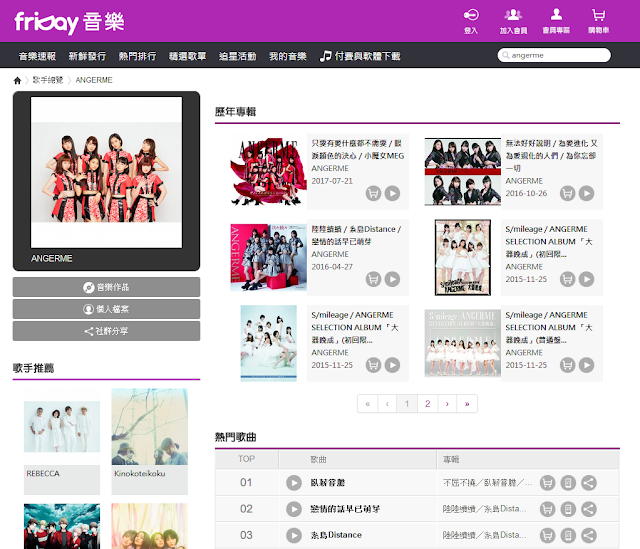Play song 01 in hot songs list
The width and height of the screenshot is (640, 549).
[x=293, y=483]
